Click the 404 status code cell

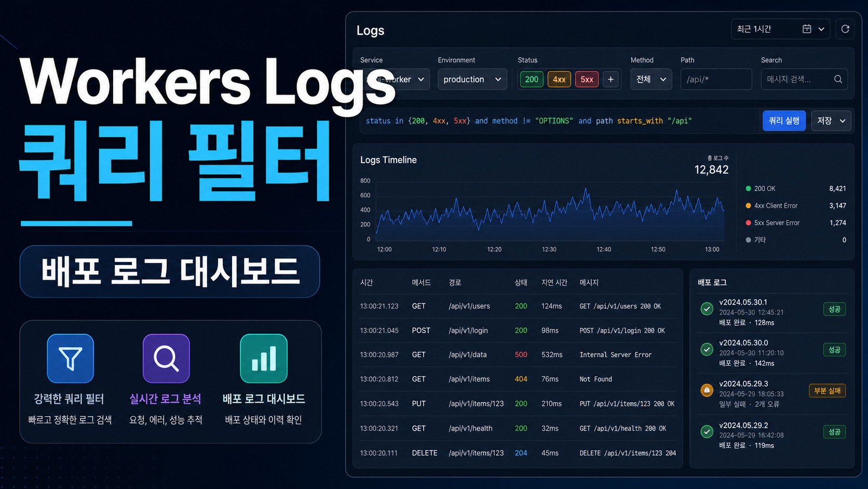point(521,379)
